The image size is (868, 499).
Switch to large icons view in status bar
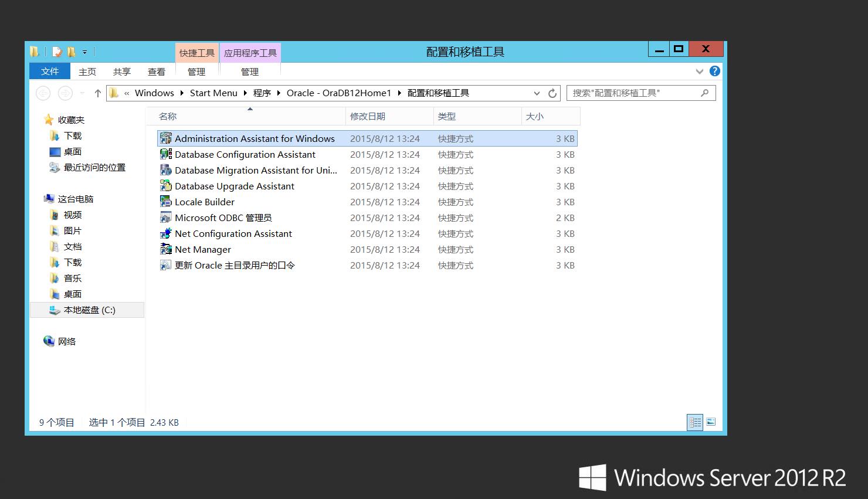(x=711, y=422)
